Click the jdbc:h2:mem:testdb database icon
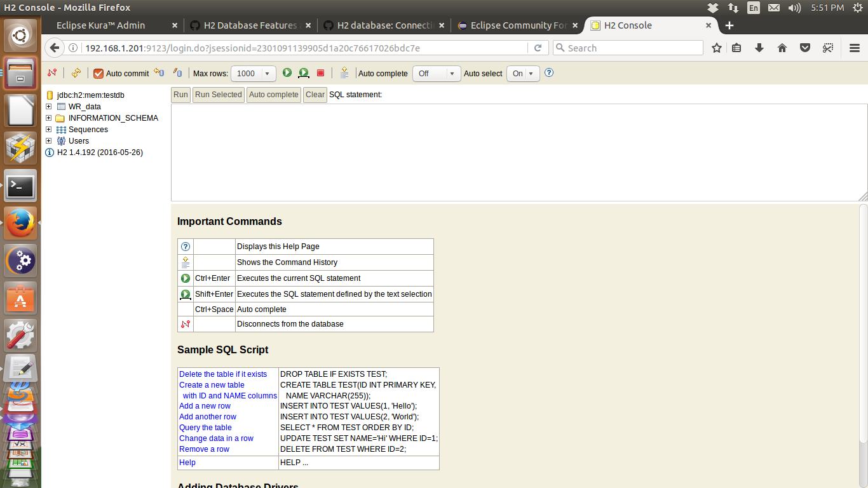 [50, 95]
